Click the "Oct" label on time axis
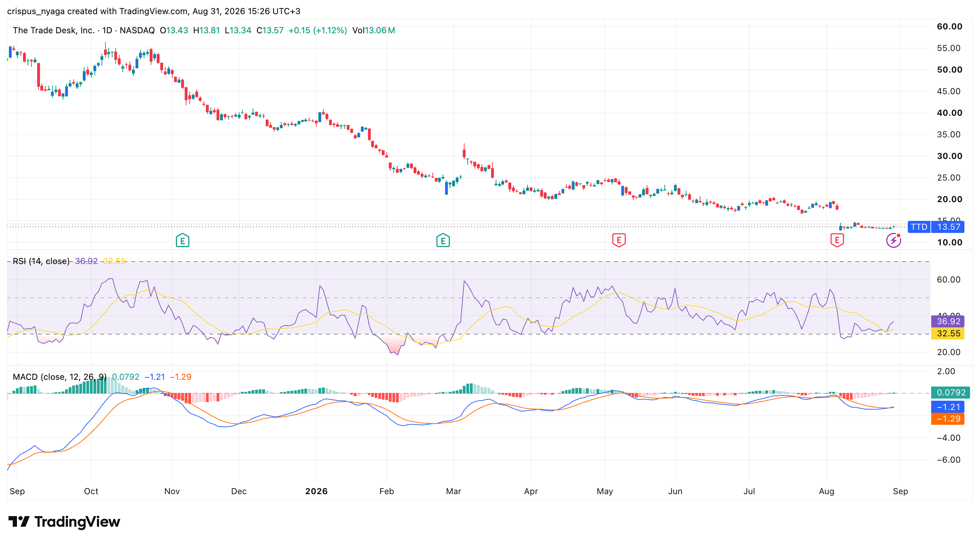 pyautogui.click(x=91, y=492)
